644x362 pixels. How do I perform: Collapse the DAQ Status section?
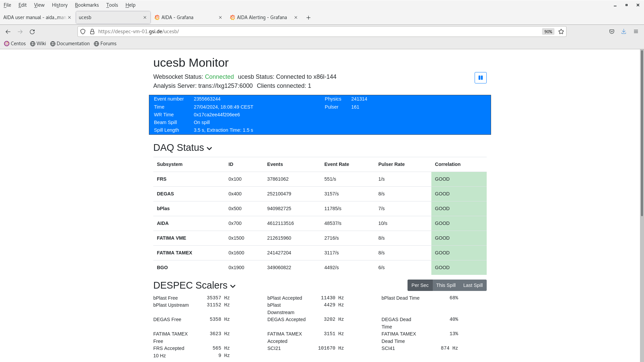[209, 148]
